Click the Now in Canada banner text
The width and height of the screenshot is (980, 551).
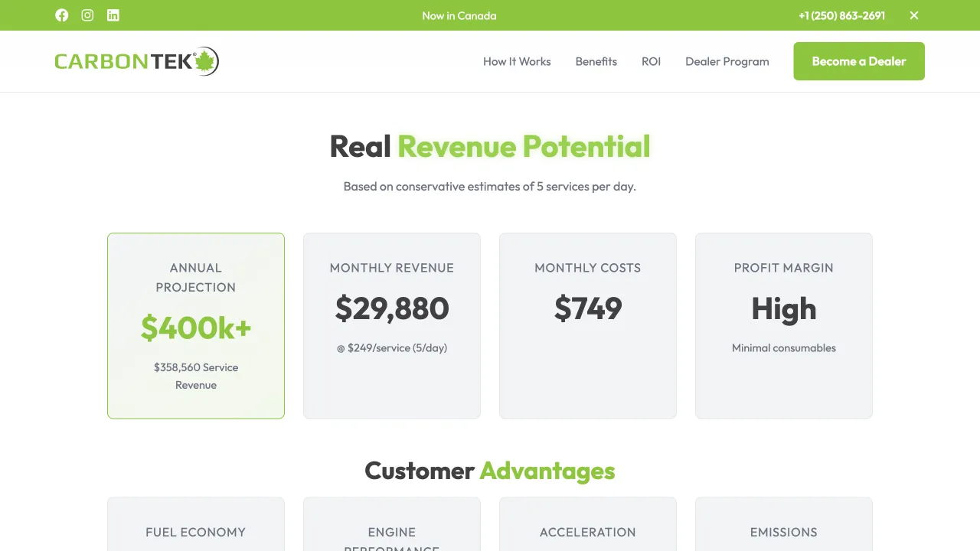pos(459,15)
